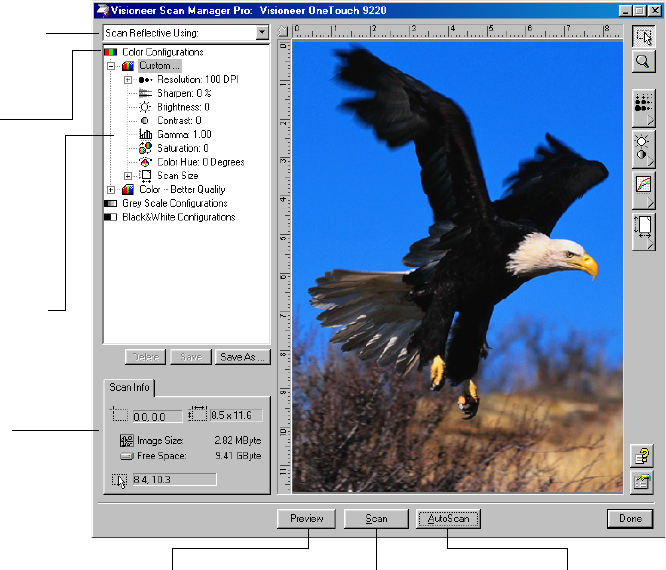
Task: Click the Preview button
Action: (x=307, y=519)
